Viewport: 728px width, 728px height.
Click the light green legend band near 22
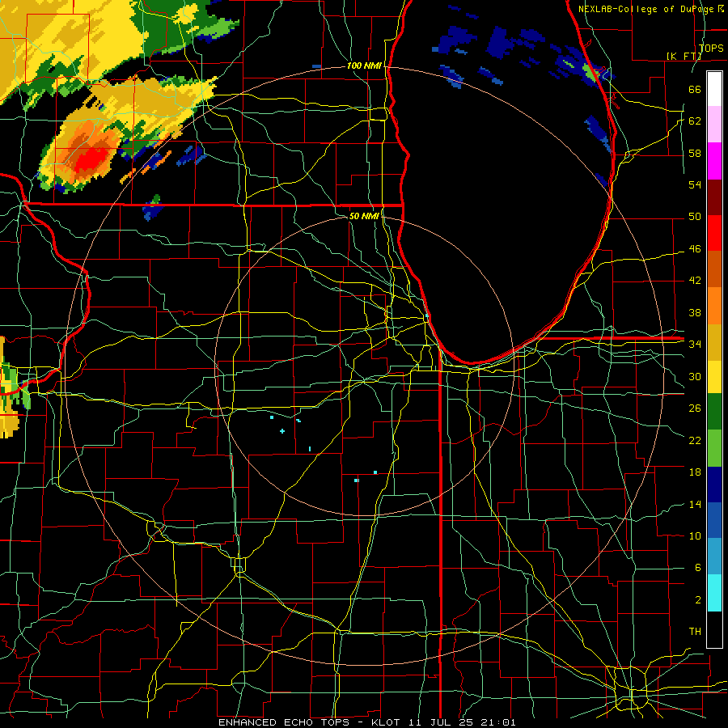click(714, 448)
